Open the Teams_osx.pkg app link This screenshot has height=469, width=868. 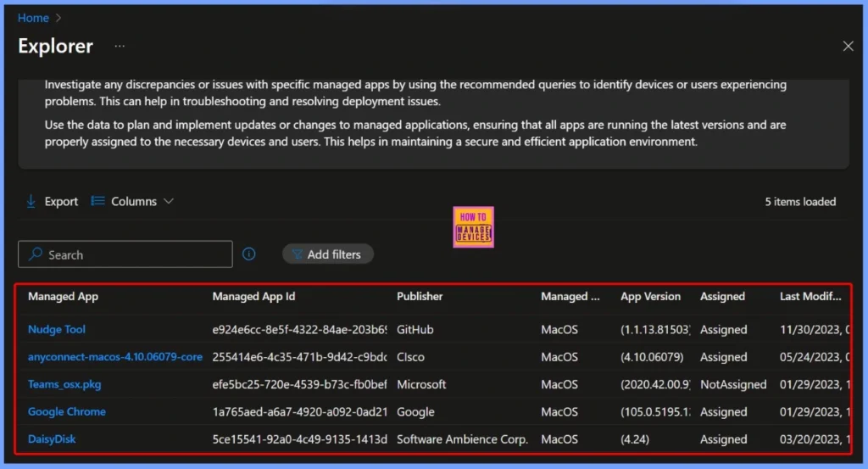pyautogui.click(x=64, y=384)
